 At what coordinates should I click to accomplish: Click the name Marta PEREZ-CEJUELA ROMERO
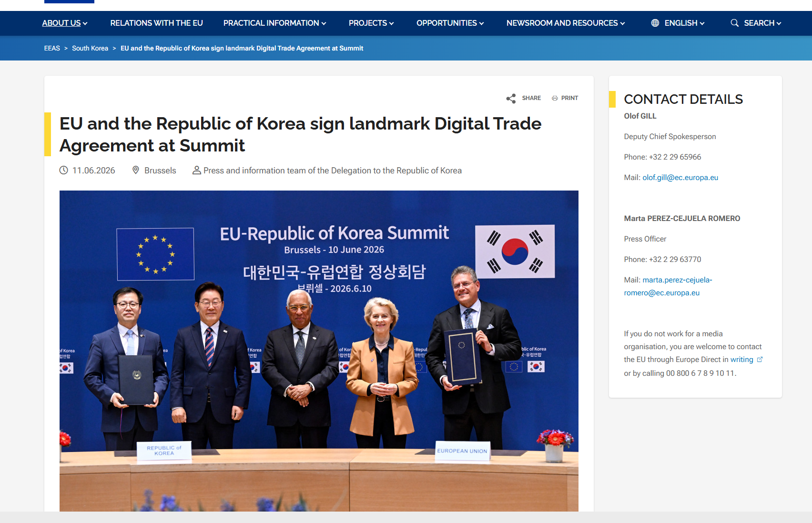click(x=682, y=218)
